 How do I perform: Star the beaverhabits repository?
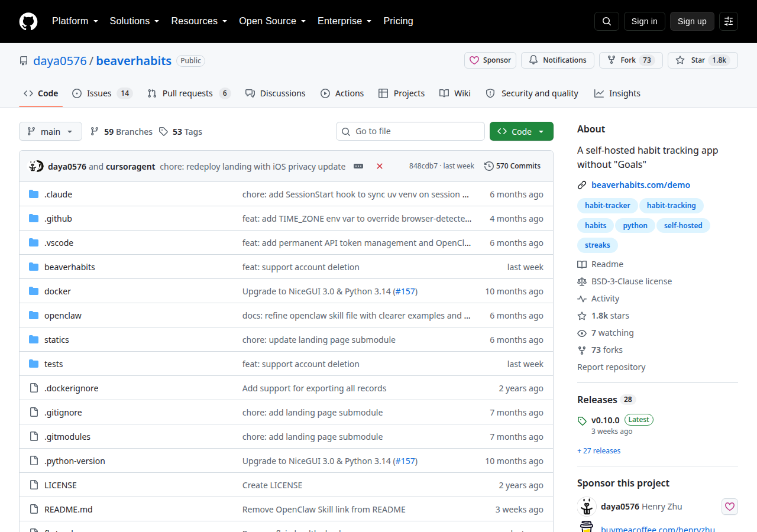tap(703, 60)
